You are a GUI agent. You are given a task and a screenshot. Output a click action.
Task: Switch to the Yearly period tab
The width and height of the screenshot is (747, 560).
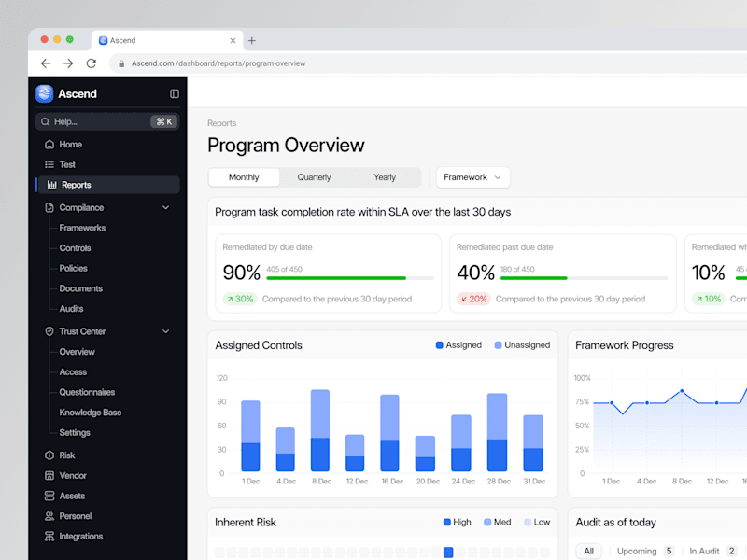[385, 177]
